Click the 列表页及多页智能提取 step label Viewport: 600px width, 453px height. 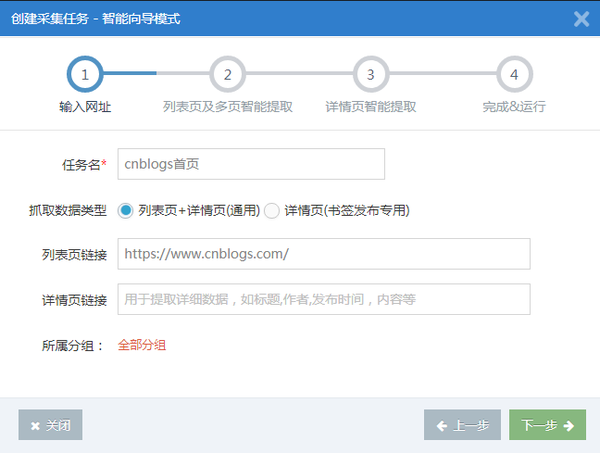[228, 107]
